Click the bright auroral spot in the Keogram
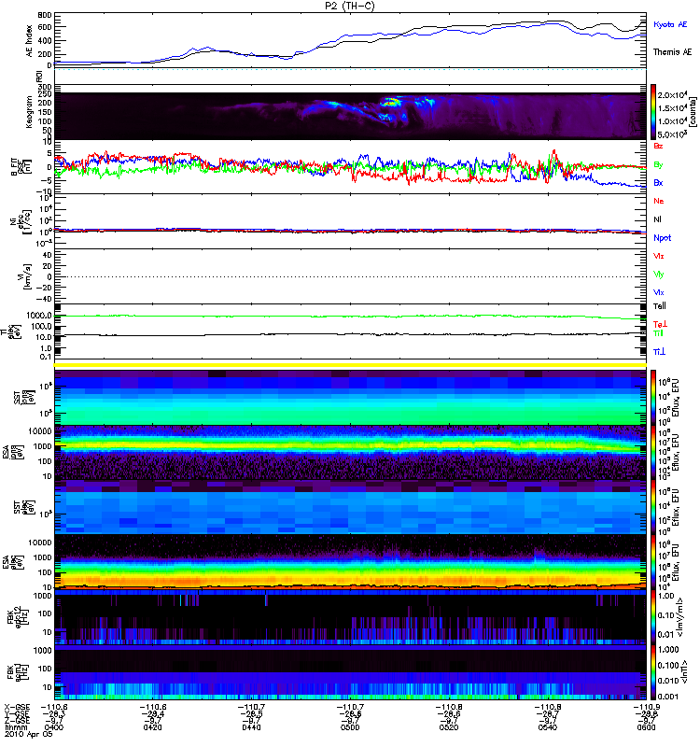The height and width of the screenshot is (747, 700). click(x=390, y=101)
